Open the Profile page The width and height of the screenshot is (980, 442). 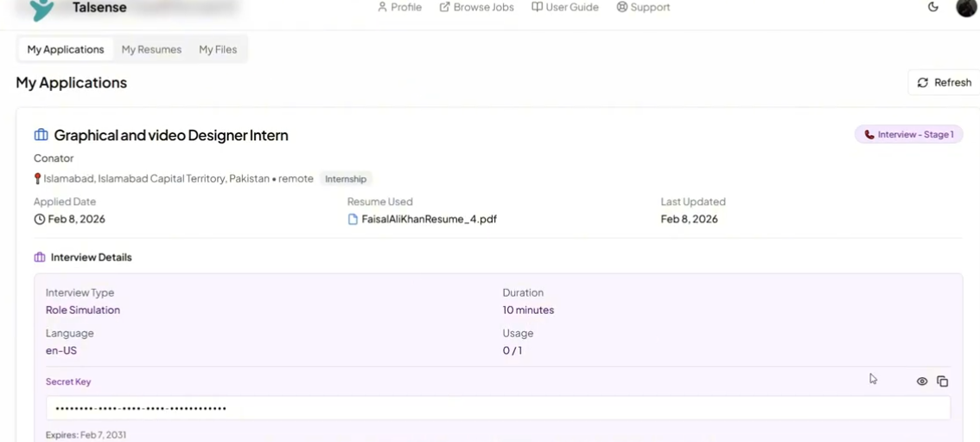tap(399, 8)
